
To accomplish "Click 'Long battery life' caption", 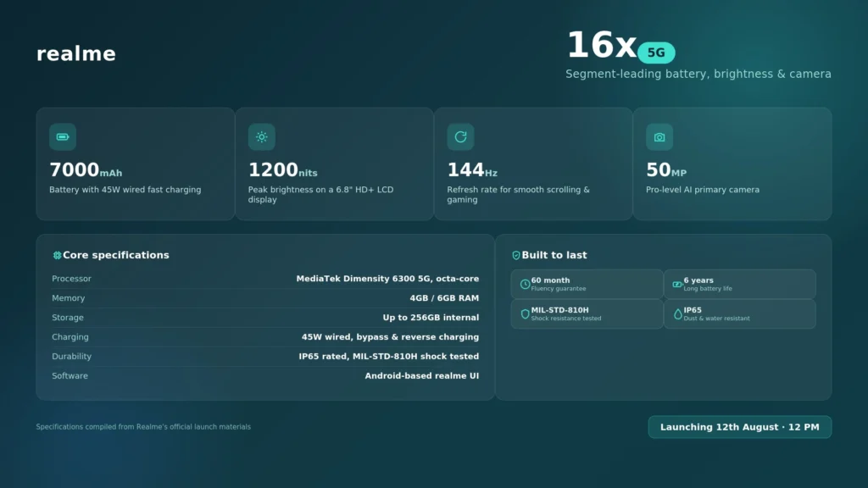I will [x=708, y=289].
